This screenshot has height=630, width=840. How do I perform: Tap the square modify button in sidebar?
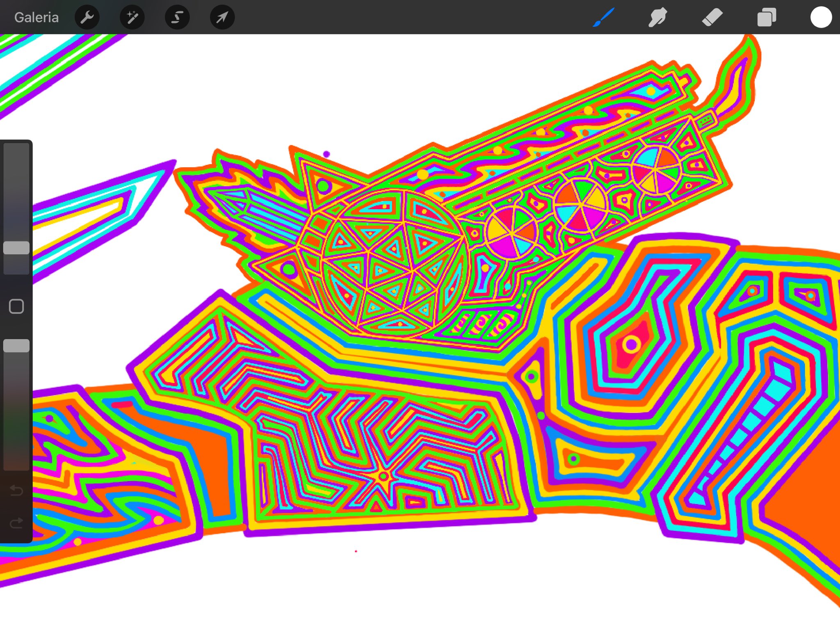[16, 306]
